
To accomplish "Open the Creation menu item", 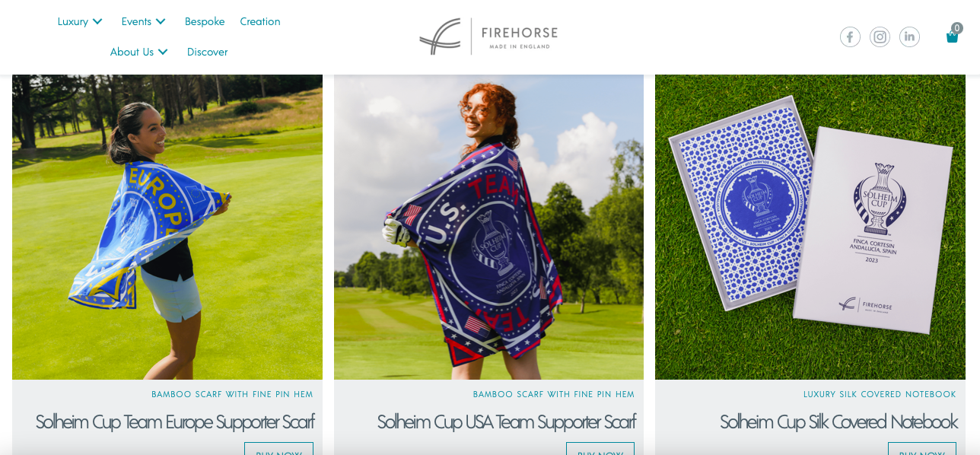I will (x=260, y=21).
